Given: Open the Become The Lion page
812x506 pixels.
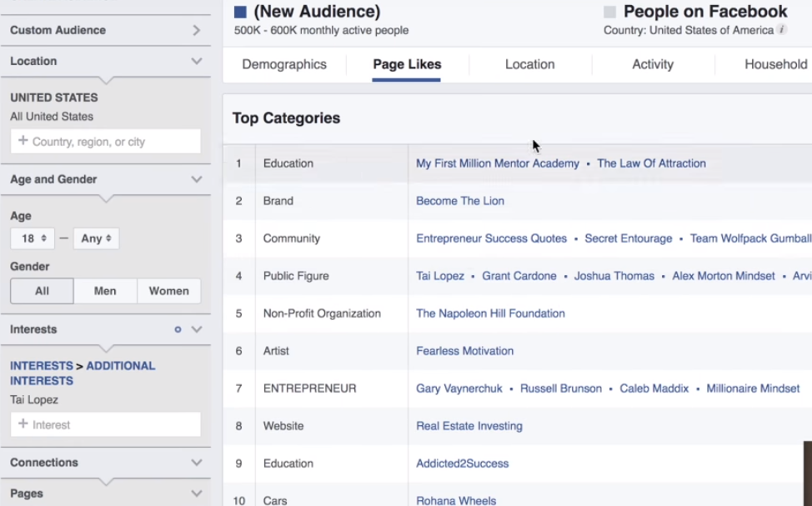Looking at the screenshot, I should pos(460,201).
